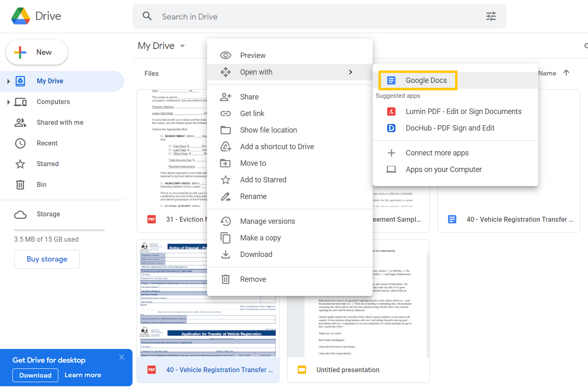Click the '3.5 MB of 15 GB used' text
This screenshot has height=390, width=588.
(x=46, y=240)
